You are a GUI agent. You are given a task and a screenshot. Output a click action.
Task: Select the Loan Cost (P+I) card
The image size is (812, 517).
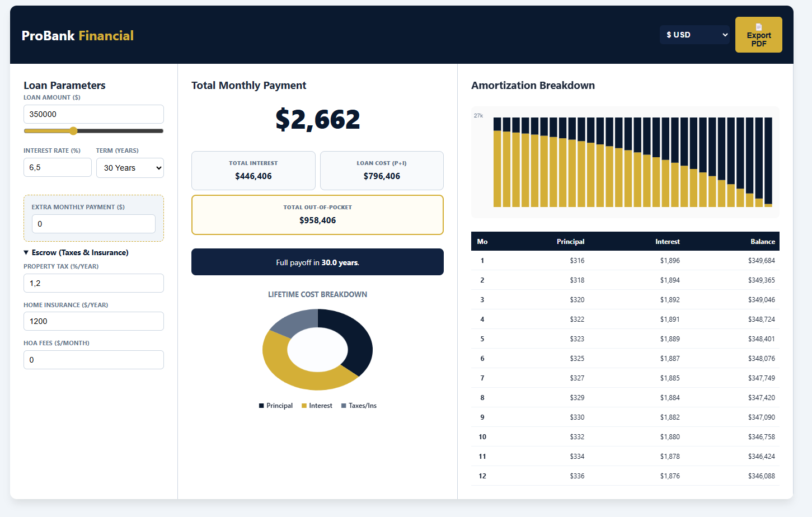(x=382, y=171)
